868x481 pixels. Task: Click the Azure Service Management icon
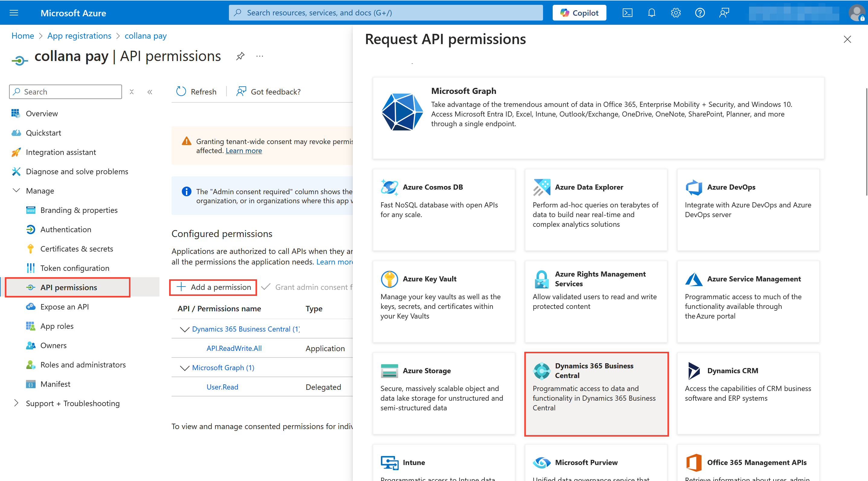click(694, 279)
